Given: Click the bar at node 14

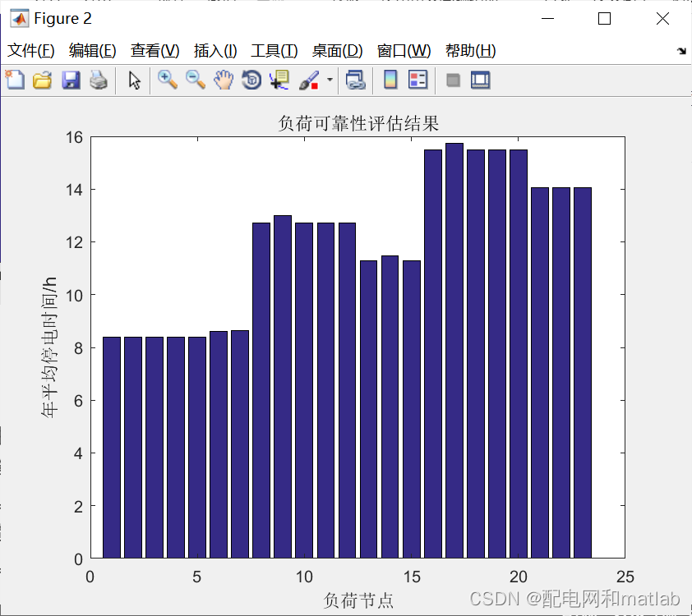Looking at the screenshot, I should point(390,407).
